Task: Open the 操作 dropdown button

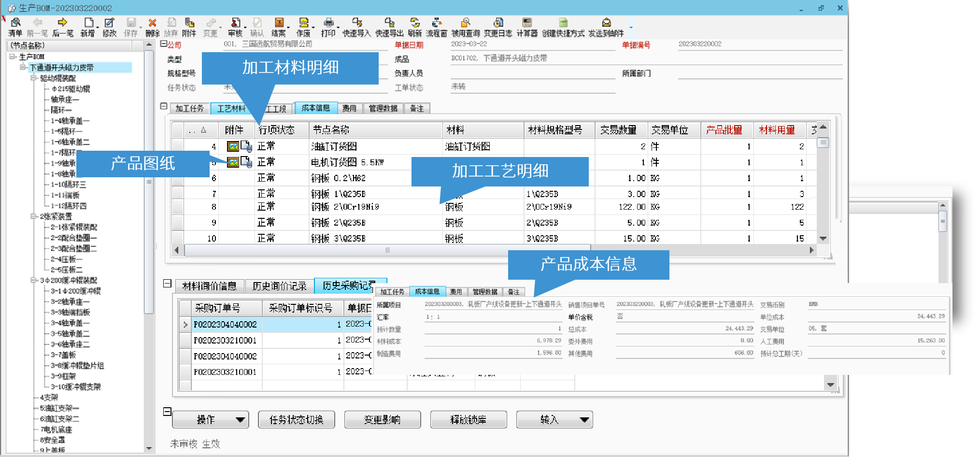Action: coord(210,419)
